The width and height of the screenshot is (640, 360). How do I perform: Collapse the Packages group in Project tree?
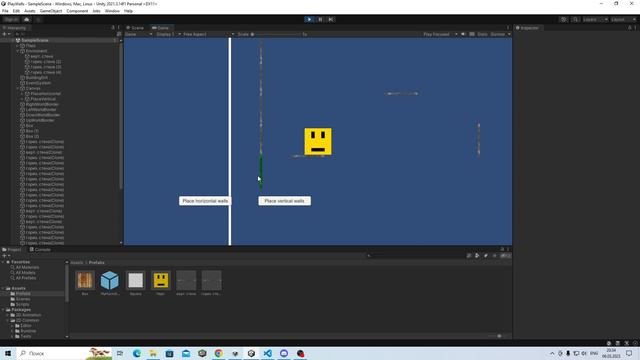(x=4, y=310)
